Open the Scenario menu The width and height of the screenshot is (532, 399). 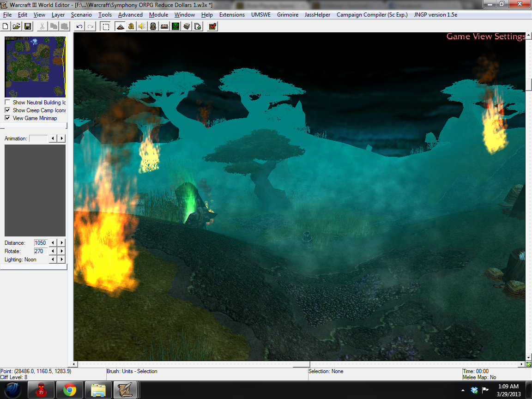coord(81,15)
